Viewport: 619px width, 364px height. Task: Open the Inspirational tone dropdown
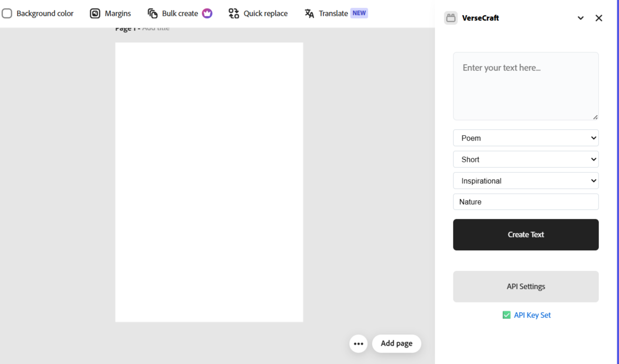click(x=526, y=181)
